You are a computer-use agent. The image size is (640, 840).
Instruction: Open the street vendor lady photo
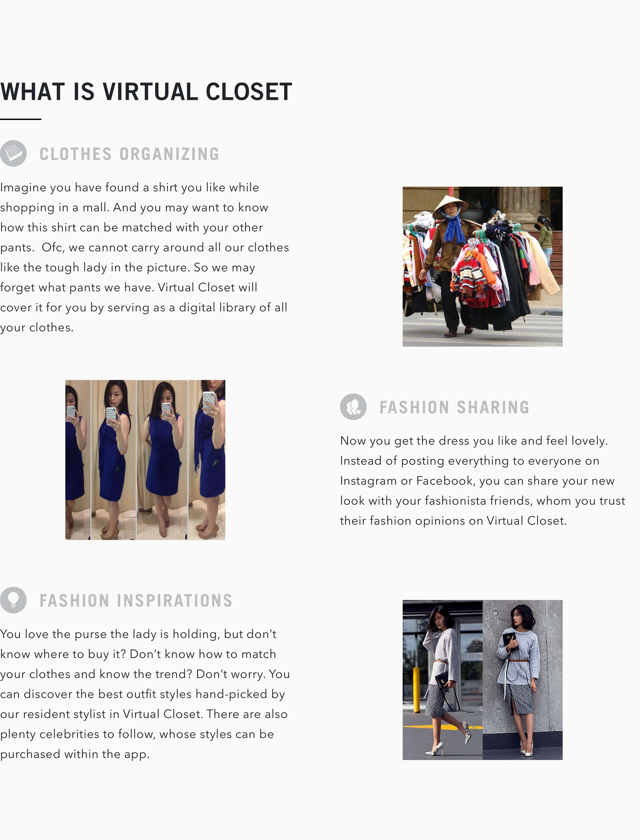[482, 266]
